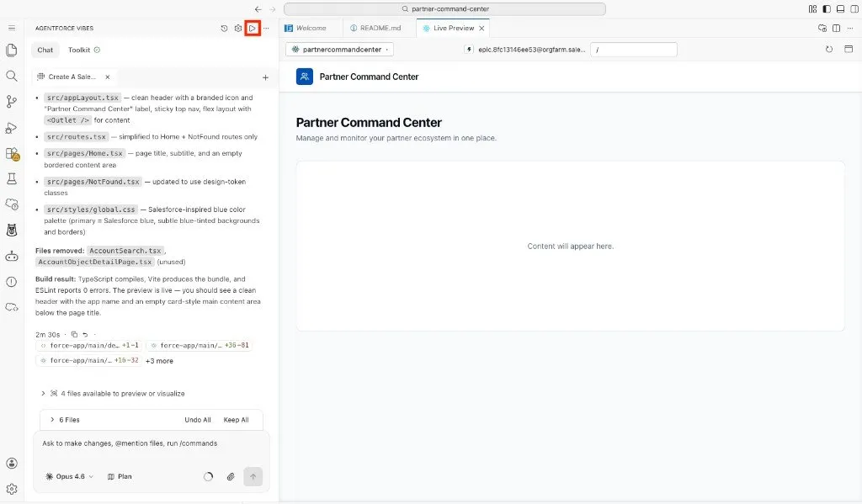
Task: Open the force-app/main/... +36-81 file chip
Action: pyautogui.click(x=199, y=346)
